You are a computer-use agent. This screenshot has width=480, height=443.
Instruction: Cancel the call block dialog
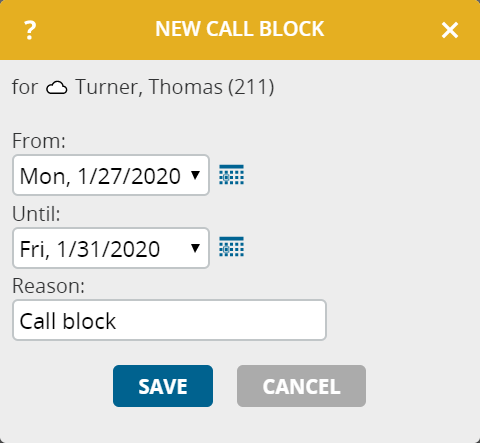(x=301, y=386)
